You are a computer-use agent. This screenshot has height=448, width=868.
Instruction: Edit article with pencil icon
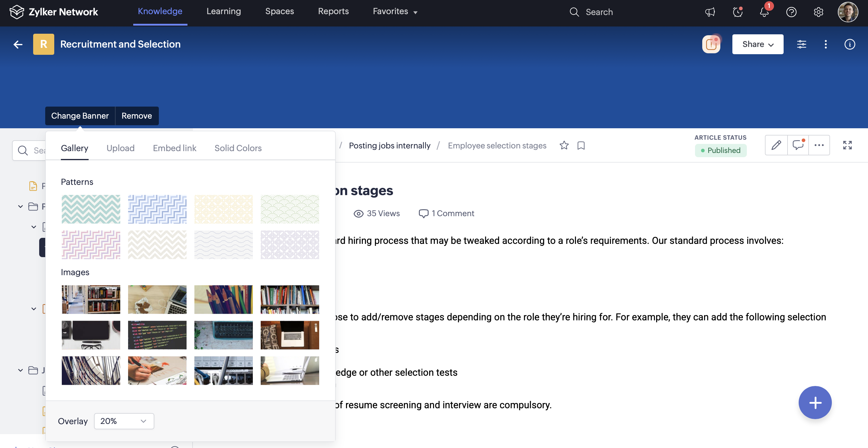[x=776, y=145]
